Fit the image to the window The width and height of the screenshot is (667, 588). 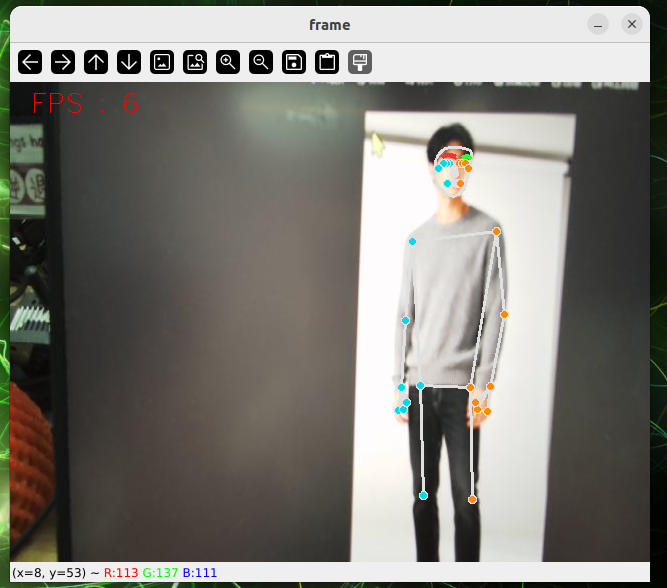pos(195,62)
